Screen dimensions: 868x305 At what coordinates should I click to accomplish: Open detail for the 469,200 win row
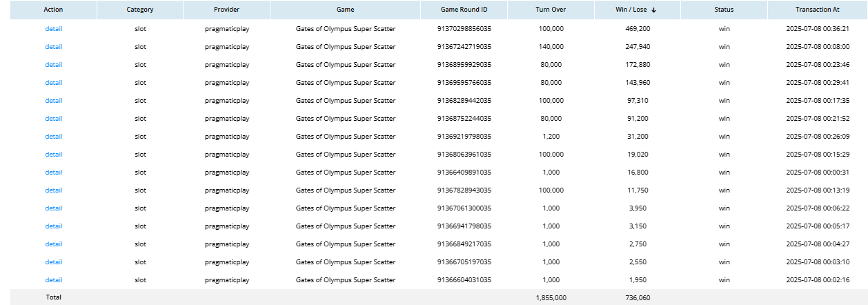click(x=54, y=29)
